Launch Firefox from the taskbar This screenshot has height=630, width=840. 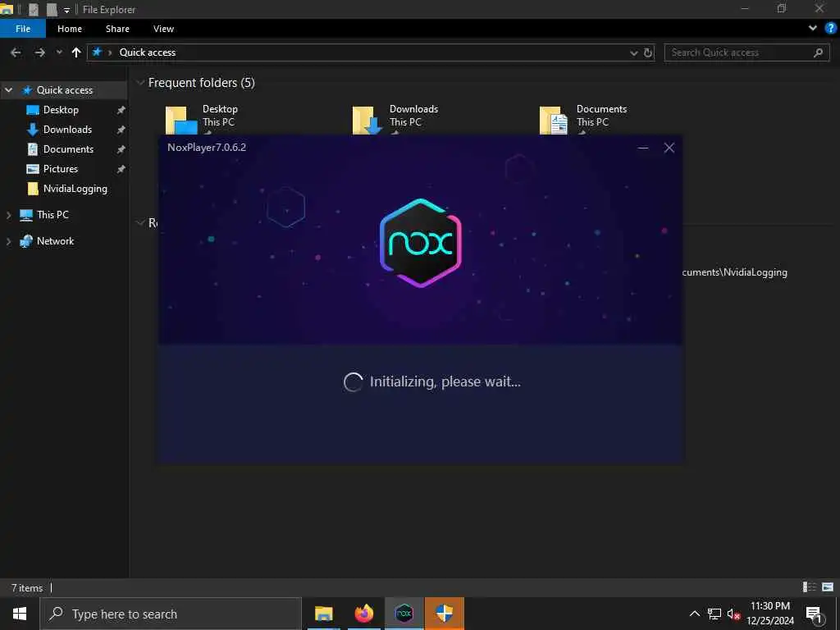tap(363, 614)
